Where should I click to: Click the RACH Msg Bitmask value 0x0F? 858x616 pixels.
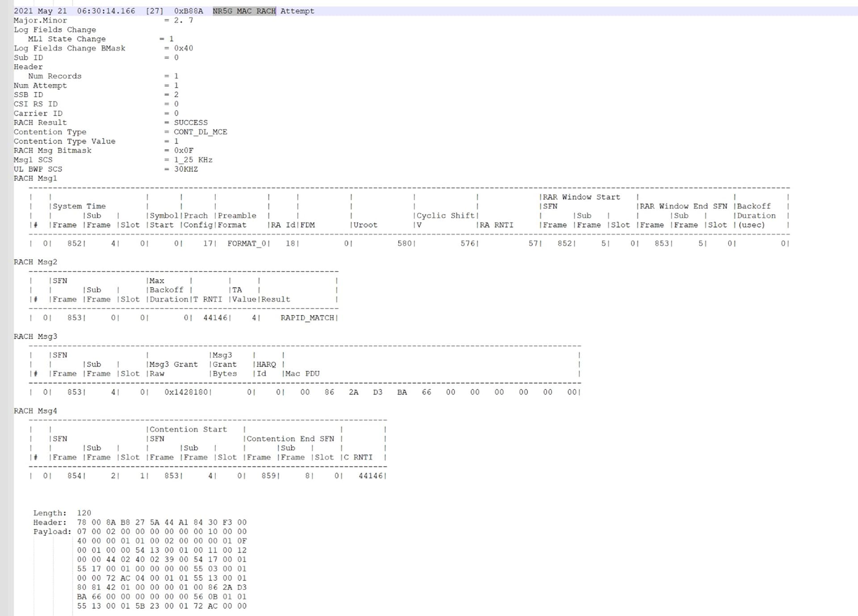coord(184,151)
